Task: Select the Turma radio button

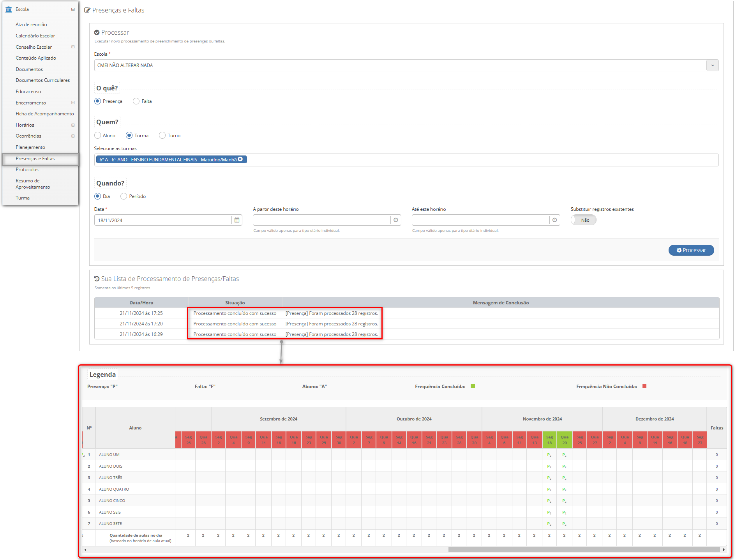Action: 129,136
